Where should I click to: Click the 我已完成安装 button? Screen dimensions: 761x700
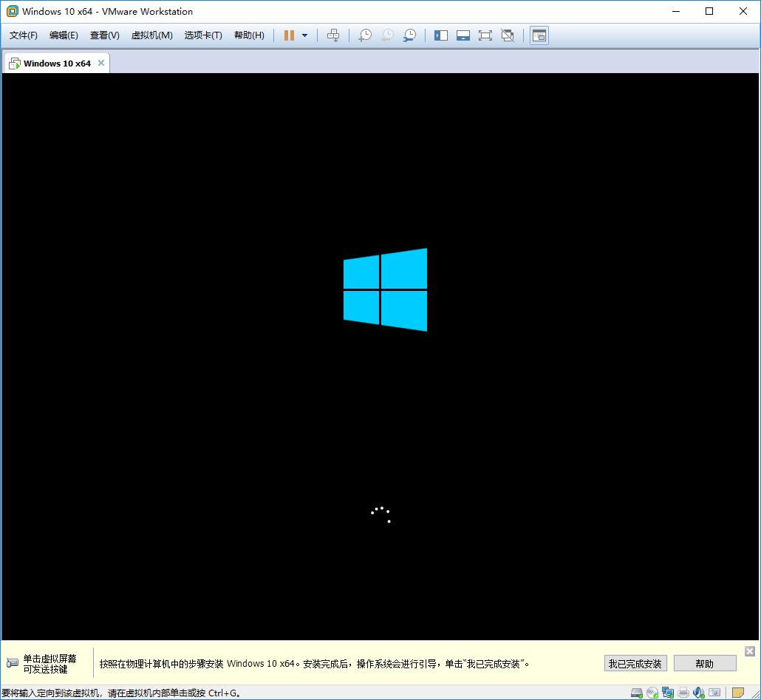[x=635, y=662]
